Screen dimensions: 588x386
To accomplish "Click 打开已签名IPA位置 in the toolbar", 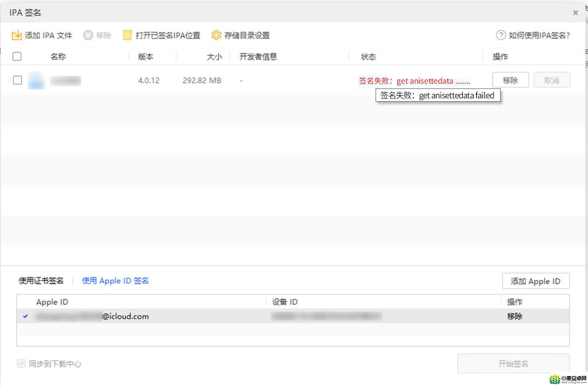I will point(168,36).
